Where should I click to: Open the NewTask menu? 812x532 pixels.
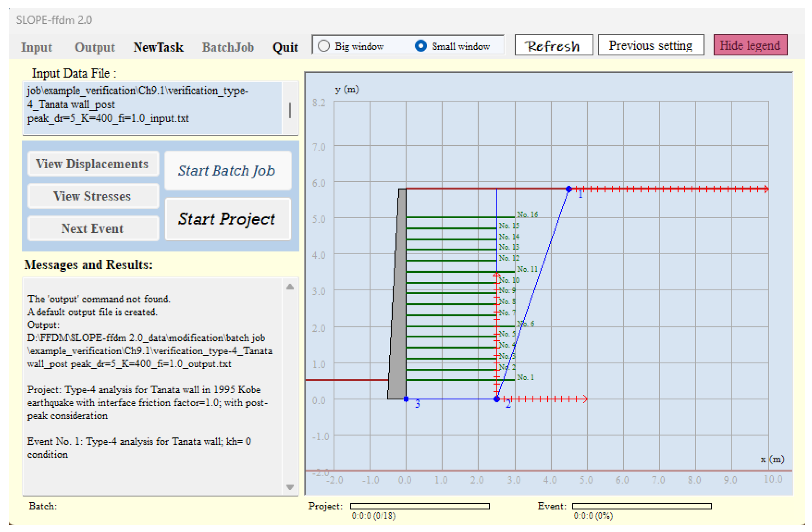pyautogui.click(x=158, y=47)
